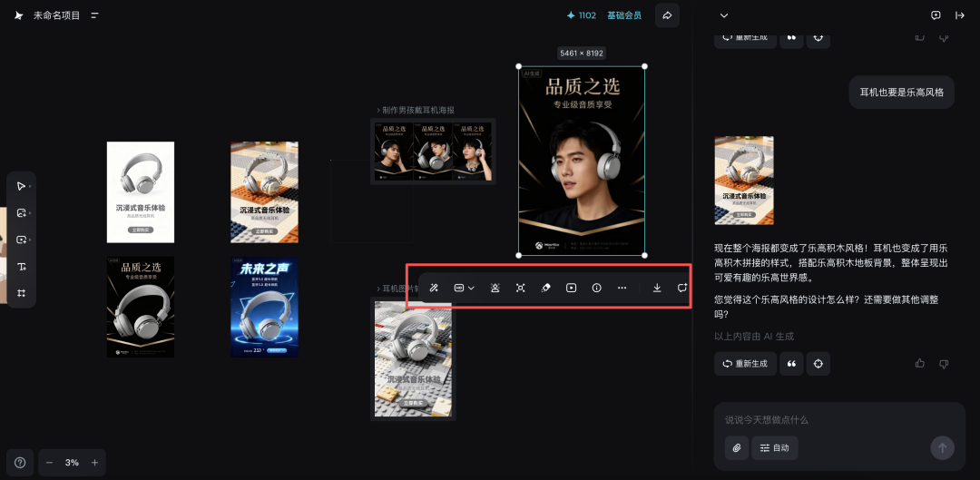Select the eraser tool in floating toolbar

click(545, 289)
